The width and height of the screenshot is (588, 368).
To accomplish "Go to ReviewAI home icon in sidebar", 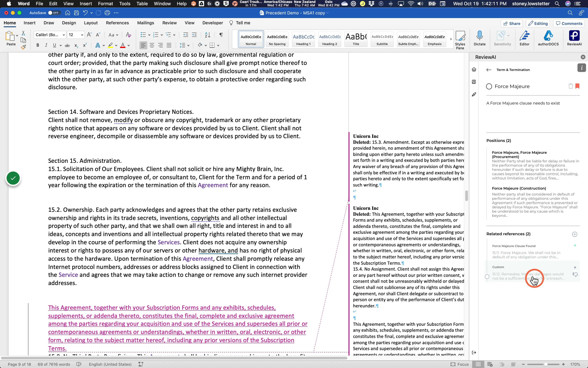I will click(x=474, y=69).
